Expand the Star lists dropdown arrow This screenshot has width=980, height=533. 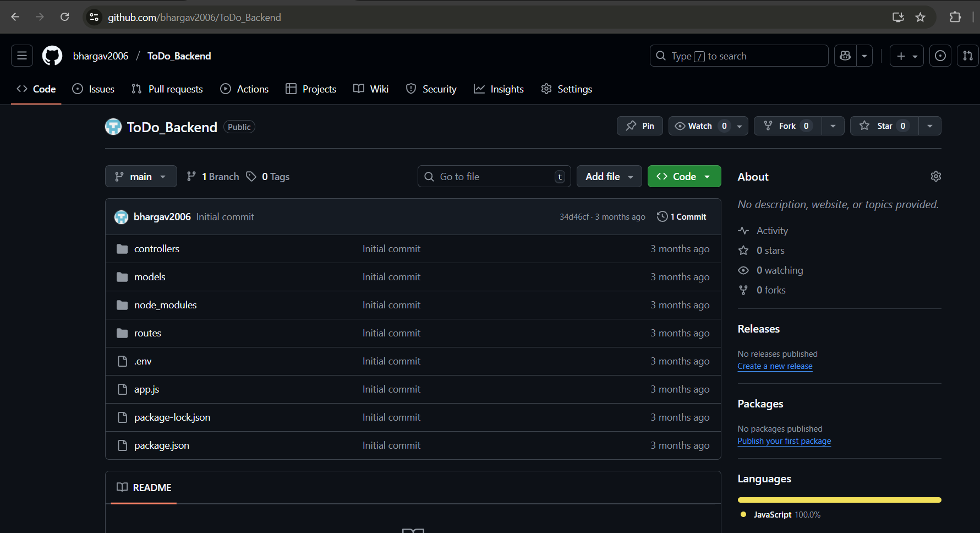tap(929, 126)
